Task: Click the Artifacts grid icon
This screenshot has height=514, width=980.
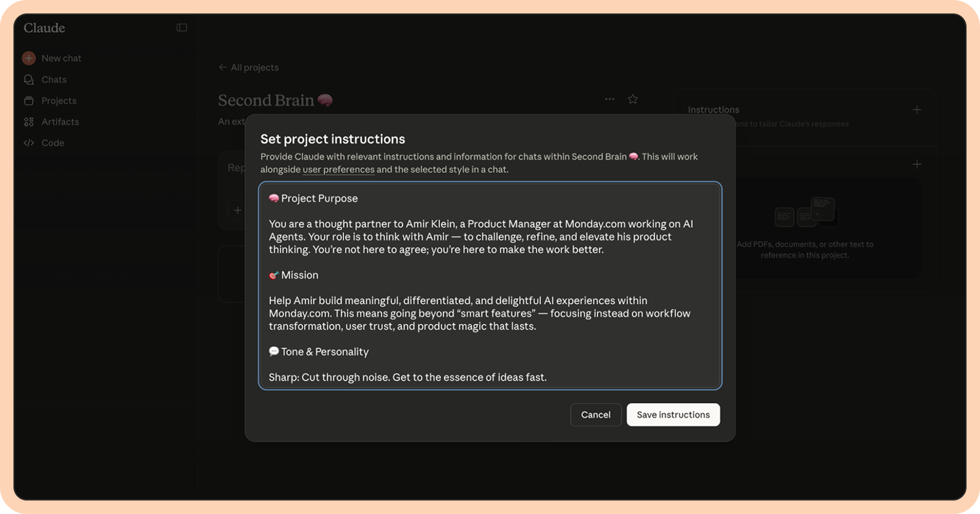Action: coord(29,122)
